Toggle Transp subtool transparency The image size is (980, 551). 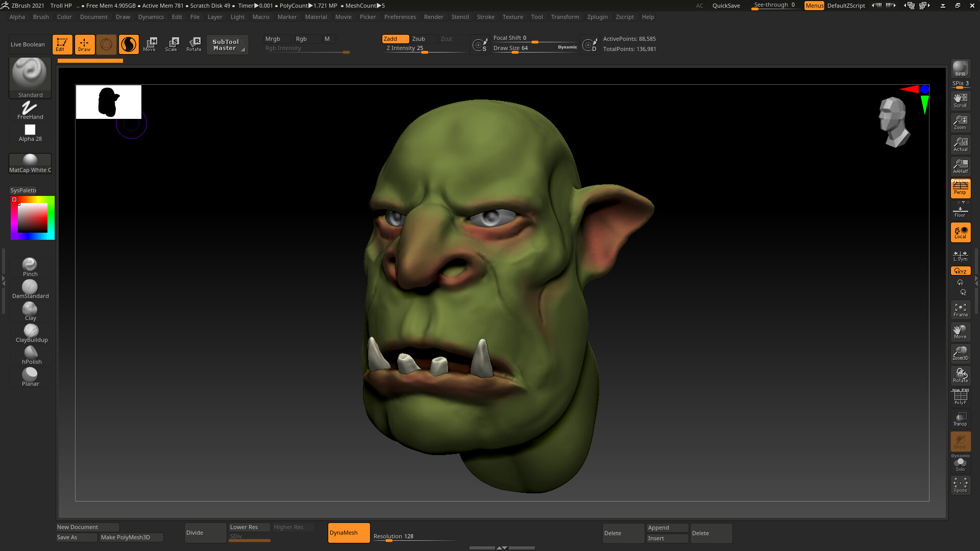pyautogui.click(x=961, y=418)
